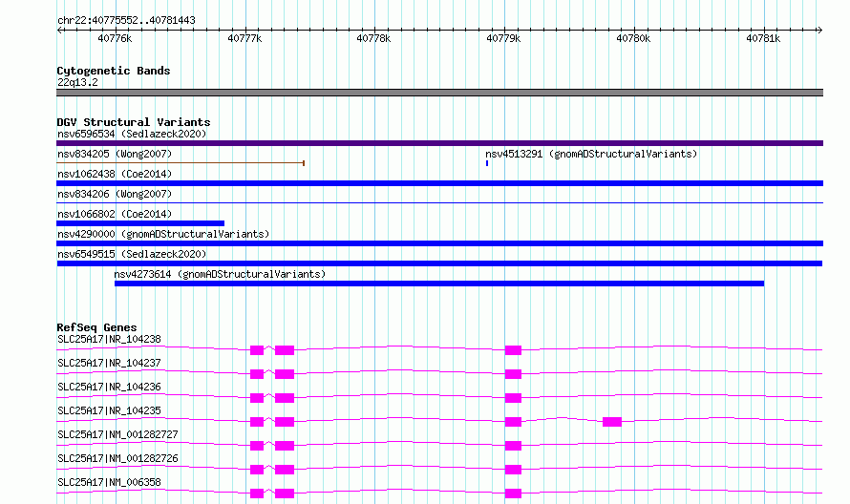Viewport: 850px width, 504px height.
Task: Select the RefSeq Genes track title
Action: click(x=96, y=327)
